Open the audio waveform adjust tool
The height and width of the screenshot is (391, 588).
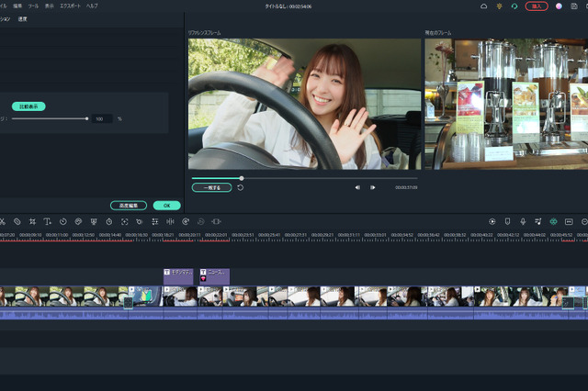pos(170,222)
